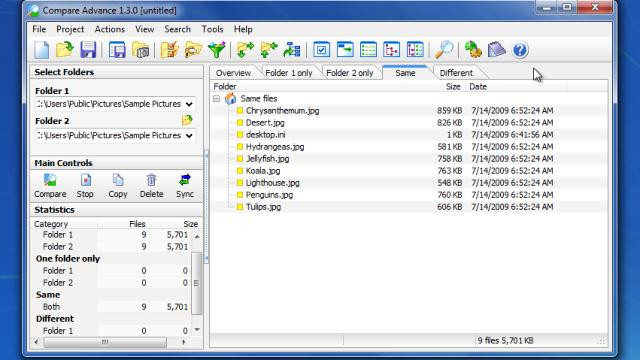Open a project with the folder-arrow icon
This screenshot has width=640, height=360.
[64, 50]
